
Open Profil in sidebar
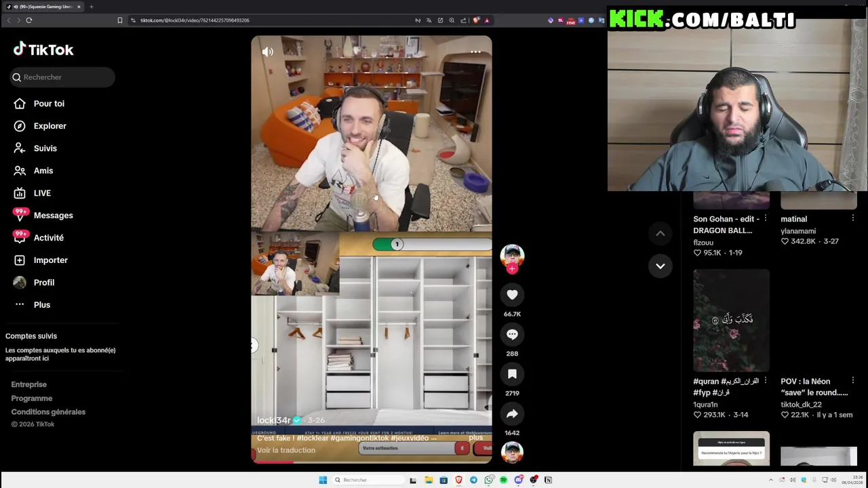(x=34, y=283)
